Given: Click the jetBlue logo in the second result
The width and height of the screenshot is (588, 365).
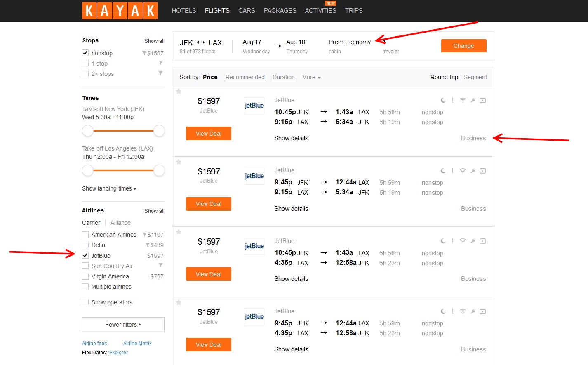Looking at the screenshot, I should 254,176.
